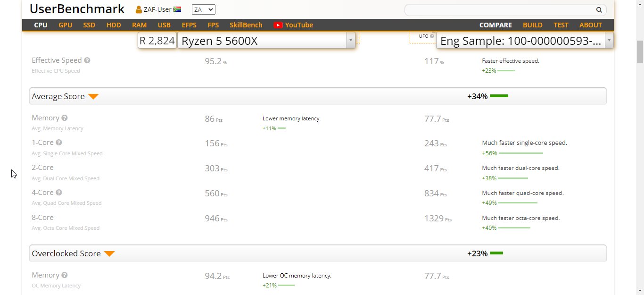Click 'Lower OC memory latency.' text
This screenshot has width=644, height=295.
(x=297, y=275)
